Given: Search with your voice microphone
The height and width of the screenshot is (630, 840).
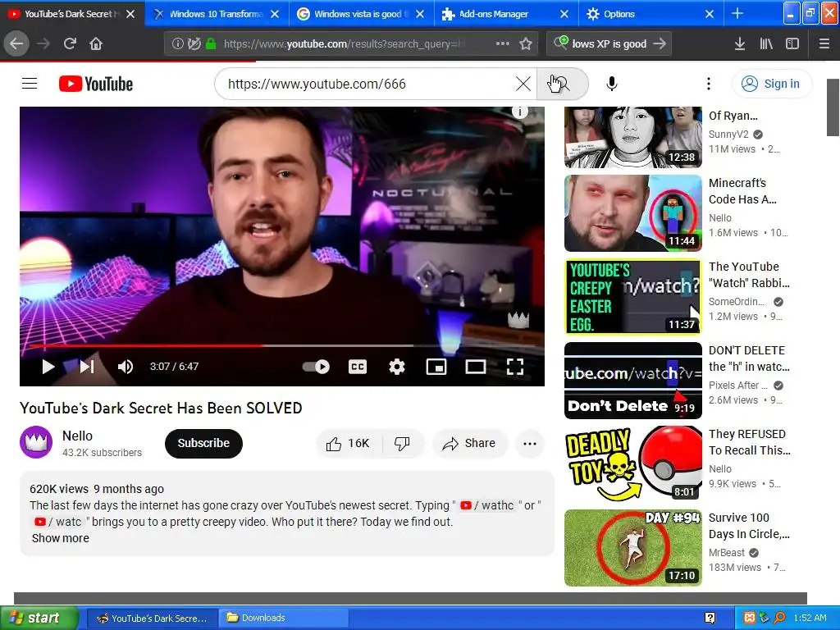Looking at the screenshot, I should (x=612, y=84).
